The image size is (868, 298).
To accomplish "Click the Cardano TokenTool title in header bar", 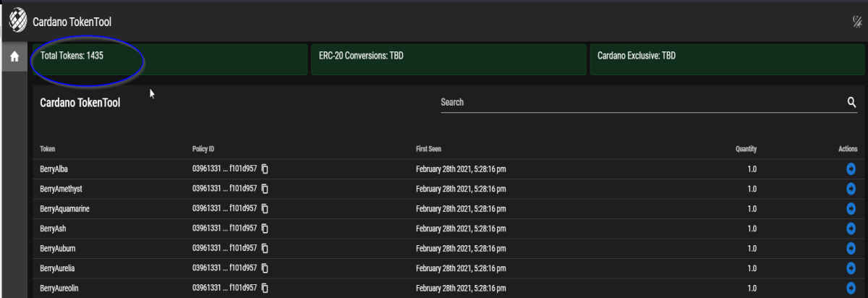I will coord(72,23).
